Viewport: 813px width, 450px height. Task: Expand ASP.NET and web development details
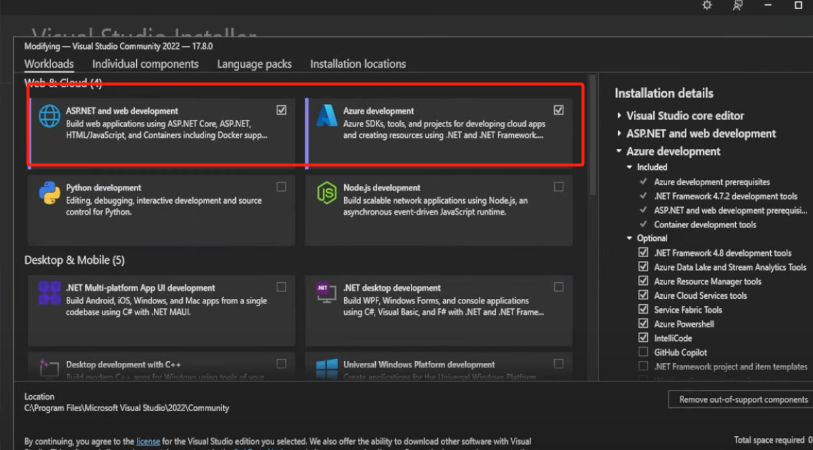tap(619, 133)
